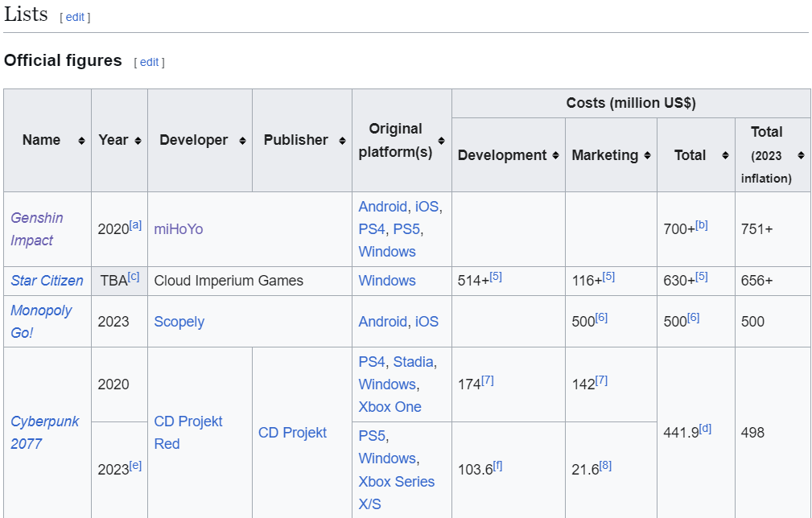Open footnote [a] beside year 2020
Image resolution: width=812 pixels, height=518 pixels.
point(135,225)
